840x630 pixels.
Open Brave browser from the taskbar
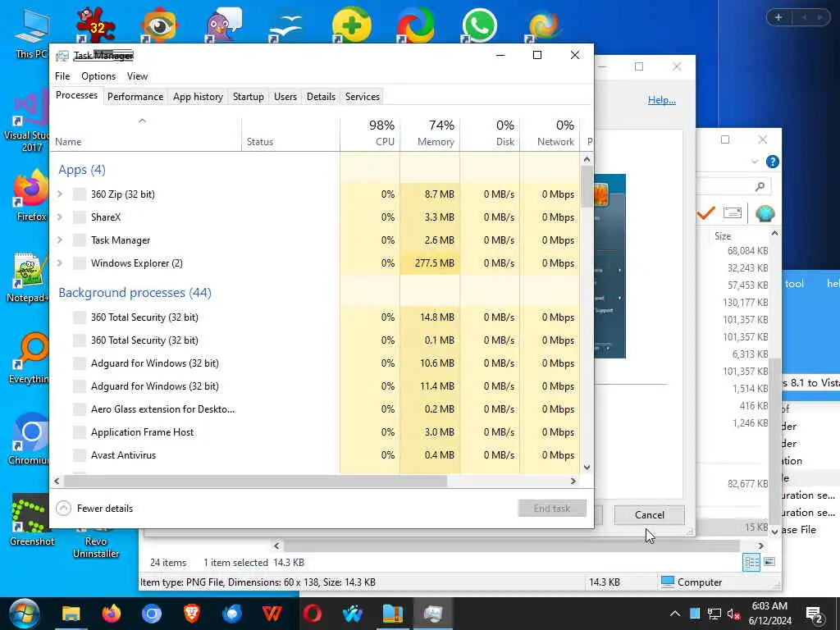192,614
